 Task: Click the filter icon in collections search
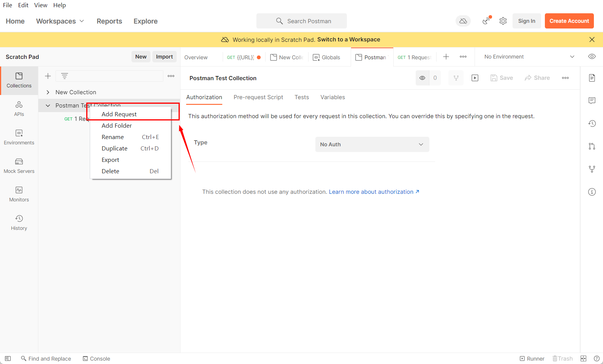click(65, 76)
